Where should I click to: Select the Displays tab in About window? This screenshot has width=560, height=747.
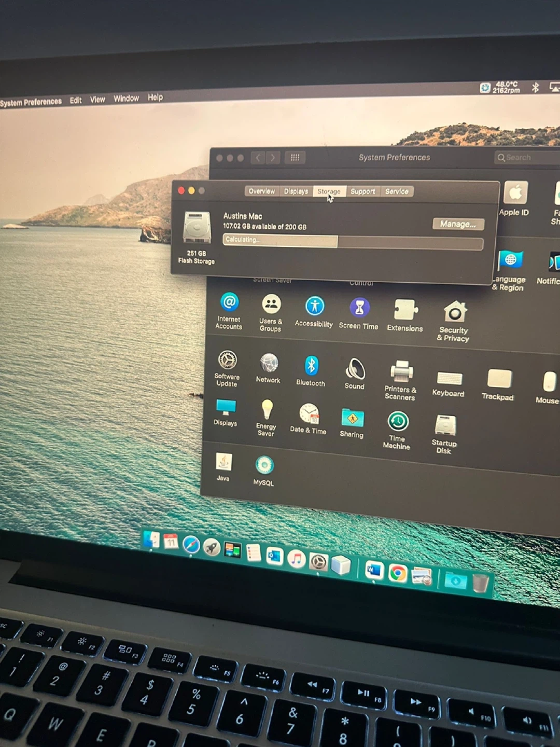tap(296, 191)
